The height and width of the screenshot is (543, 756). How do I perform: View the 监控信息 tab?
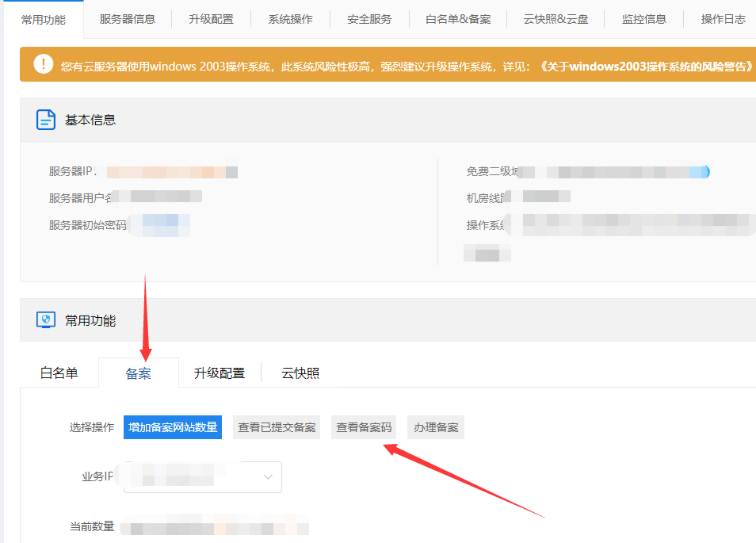point(644,19)
